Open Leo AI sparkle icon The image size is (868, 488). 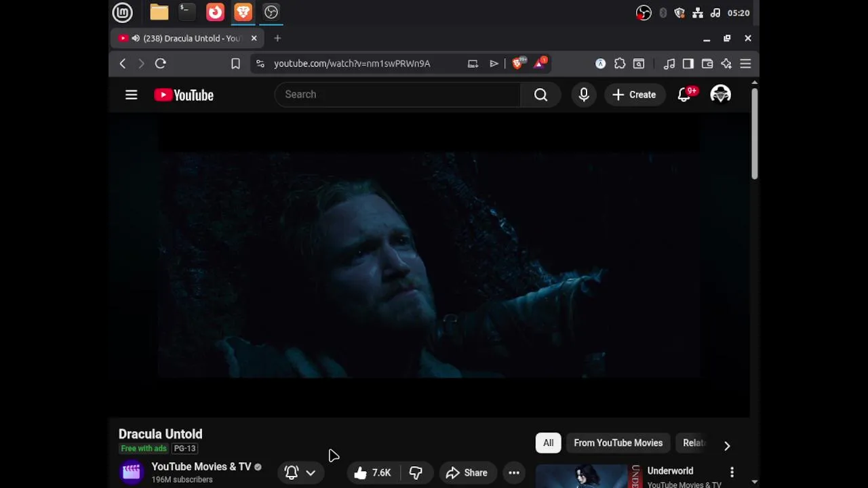point(726,64)
